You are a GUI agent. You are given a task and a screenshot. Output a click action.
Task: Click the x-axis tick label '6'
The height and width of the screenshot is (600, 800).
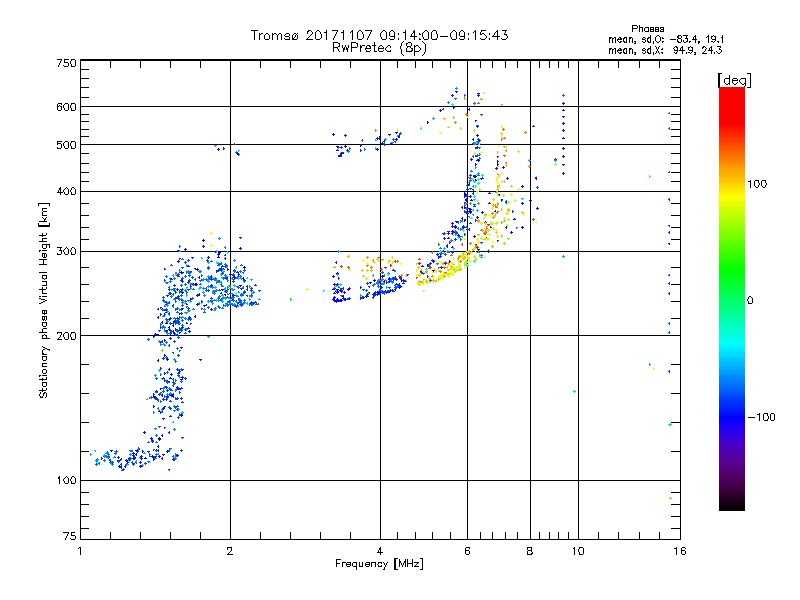coord(467,551)
